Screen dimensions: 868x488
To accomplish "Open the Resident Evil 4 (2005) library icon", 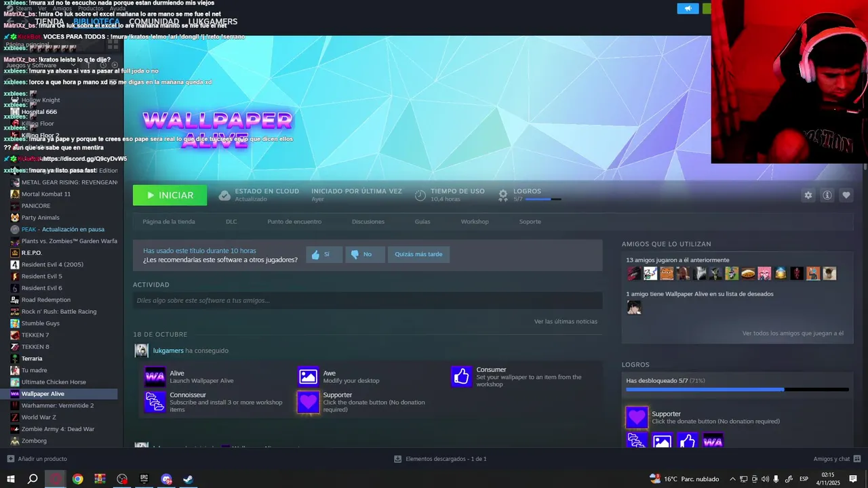I will [x=15, y=264].
